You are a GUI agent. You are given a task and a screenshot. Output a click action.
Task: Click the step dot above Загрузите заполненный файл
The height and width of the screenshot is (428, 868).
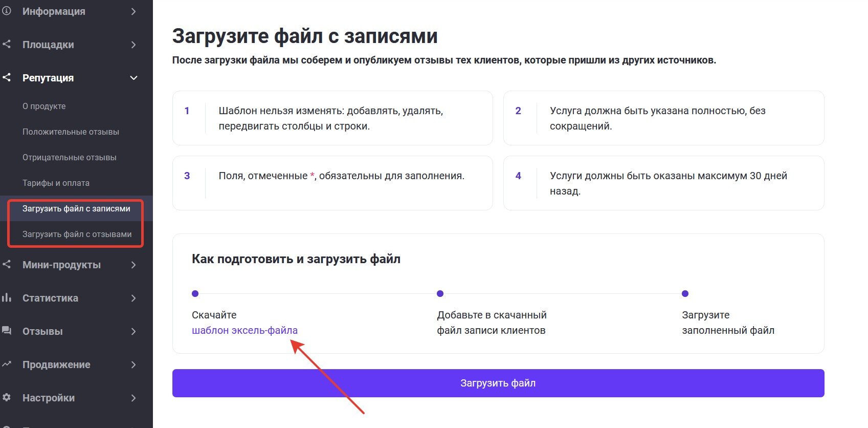[x=685, y=293]
